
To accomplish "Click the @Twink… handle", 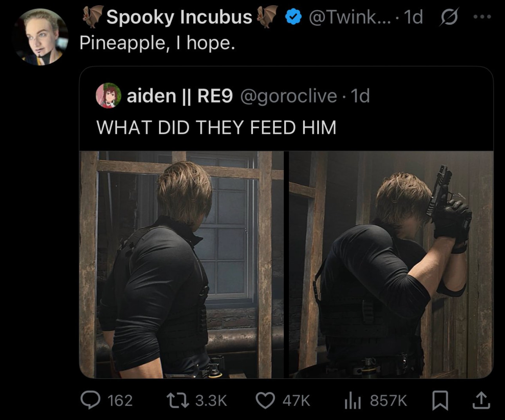I will (x=350, y=17).
